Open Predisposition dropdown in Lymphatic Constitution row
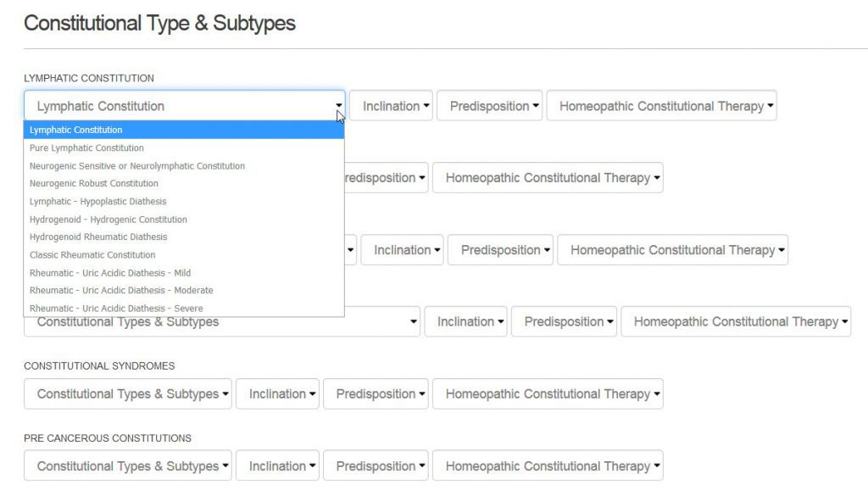This screenshot has height=501, width=868. 489,106
